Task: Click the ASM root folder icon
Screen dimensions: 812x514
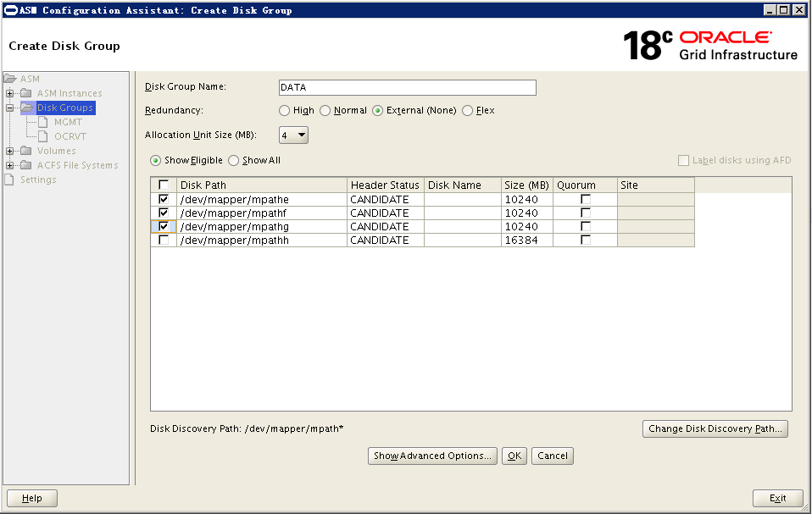Action: pyautogui.click(x=10, y=79)
